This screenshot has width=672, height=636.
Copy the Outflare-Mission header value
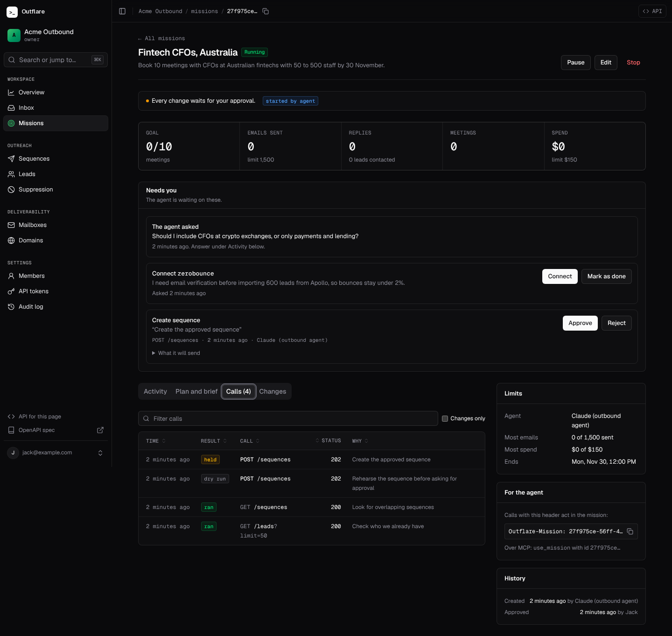pyautogui.click(x=630, y=531)
